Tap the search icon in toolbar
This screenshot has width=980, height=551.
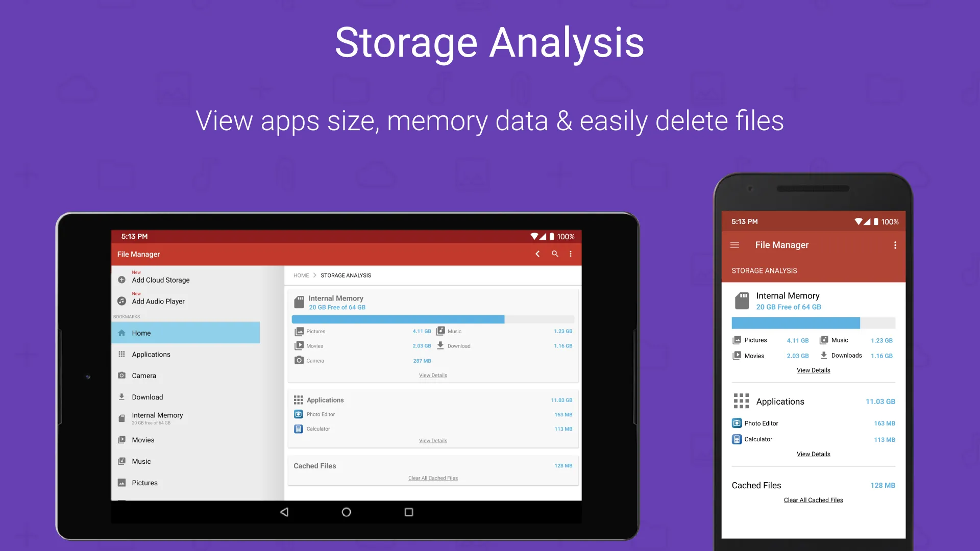[x=554, y=254]
